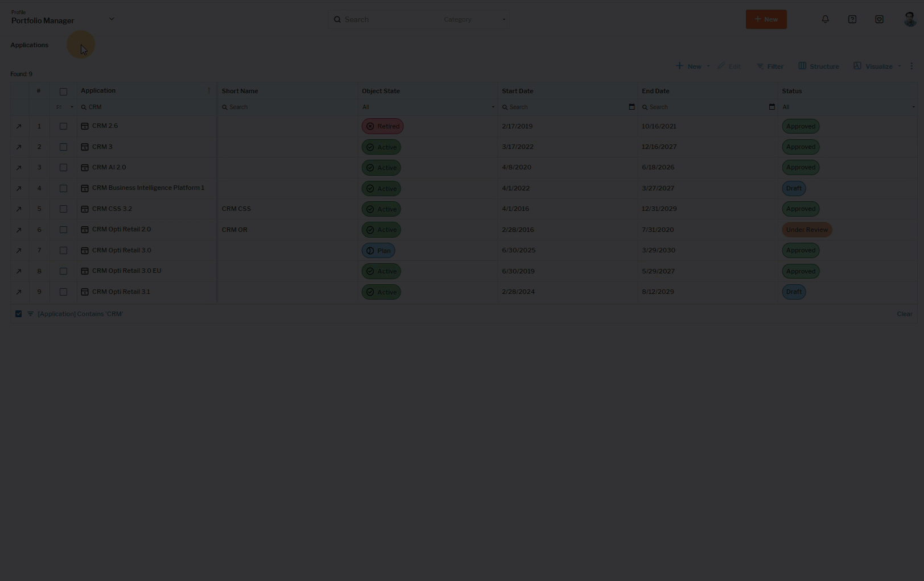Click the Start Date calendar icon

632,107
